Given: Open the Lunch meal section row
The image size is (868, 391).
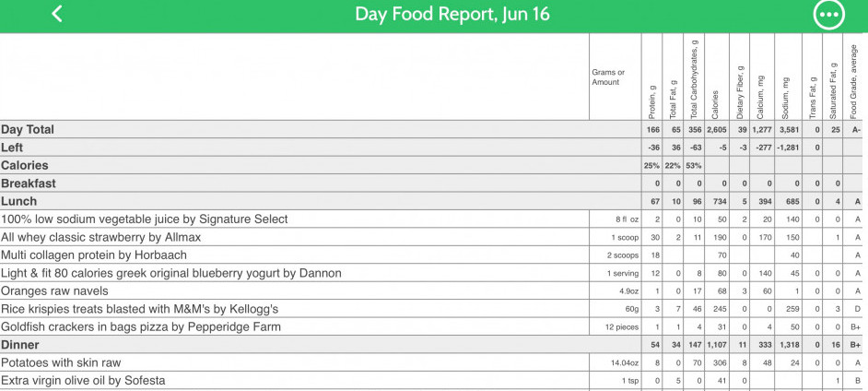Looking at the screenshot, I should tap(434, 201).
